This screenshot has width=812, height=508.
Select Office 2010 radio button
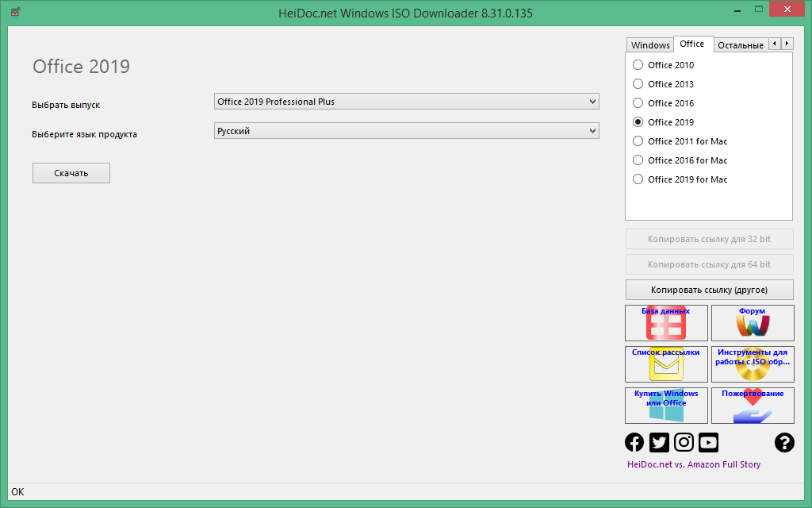coord(638,65)
